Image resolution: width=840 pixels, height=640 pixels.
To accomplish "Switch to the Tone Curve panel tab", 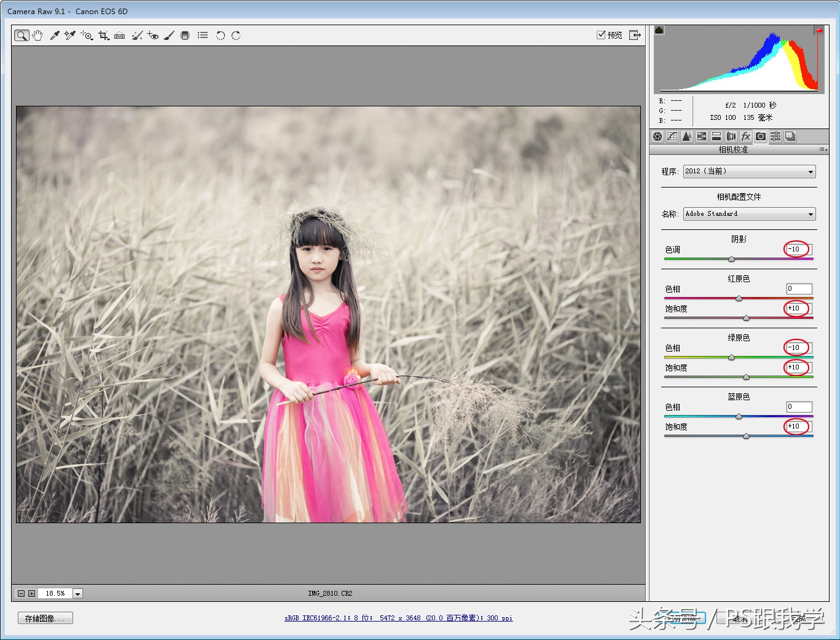I will (x=672, y=136).
